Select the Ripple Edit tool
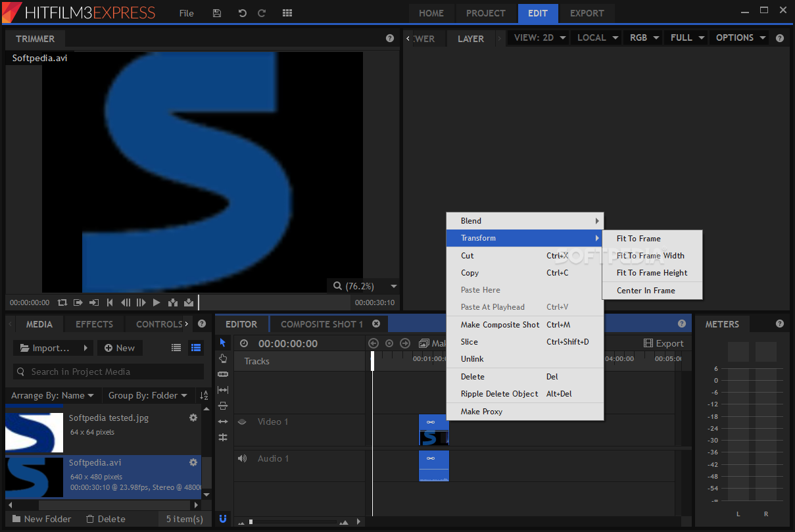 [223, 422]
